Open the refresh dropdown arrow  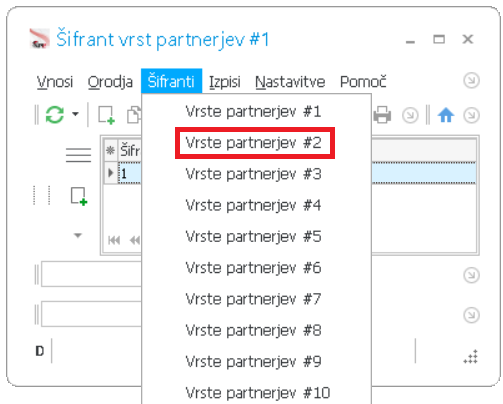76,114
